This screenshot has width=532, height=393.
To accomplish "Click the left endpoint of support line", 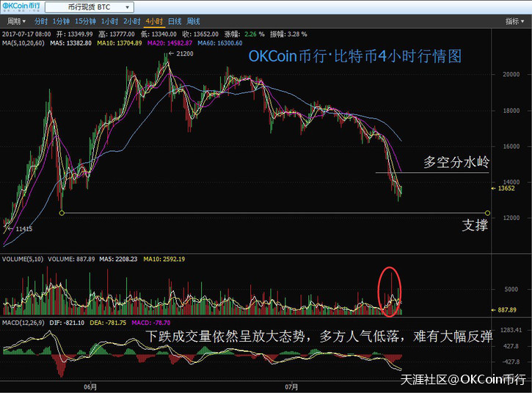I will coord(62,213).
